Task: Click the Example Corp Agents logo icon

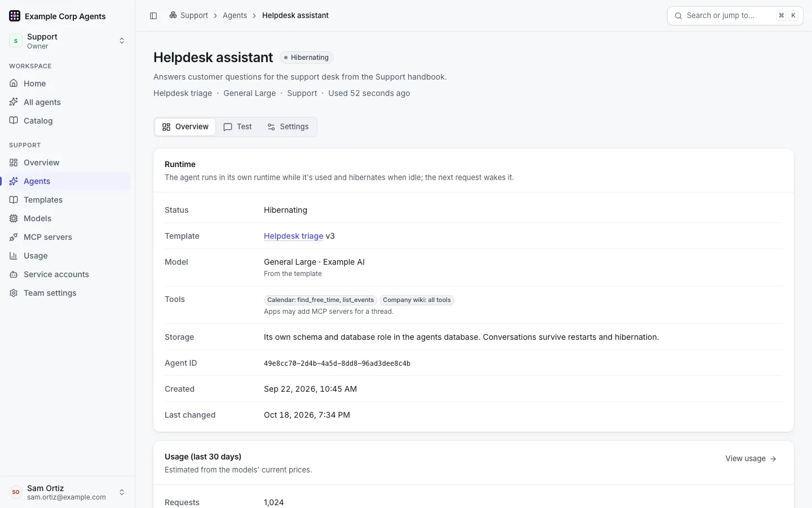Action: pyautogui.click(x=15, y=16)
